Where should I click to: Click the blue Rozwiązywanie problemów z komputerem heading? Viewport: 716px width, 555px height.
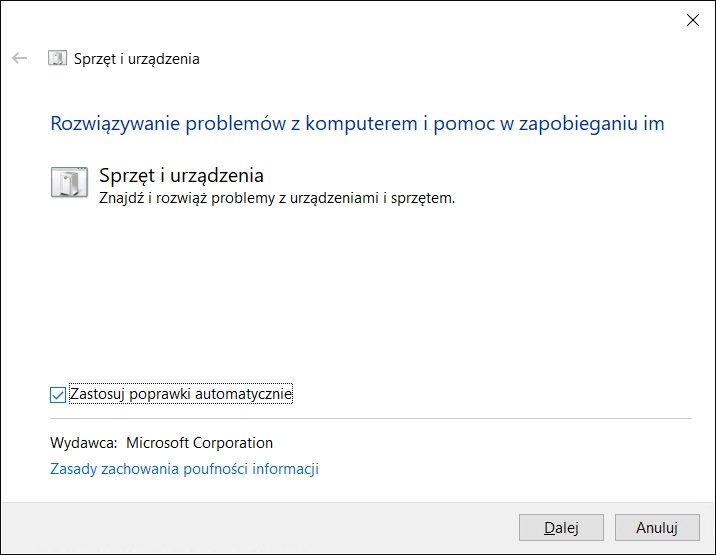click(357, 124)
